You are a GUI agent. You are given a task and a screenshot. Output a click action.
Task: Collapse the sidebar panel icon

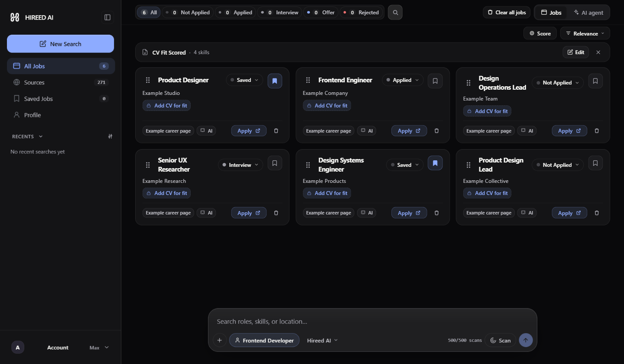[107, 17]
